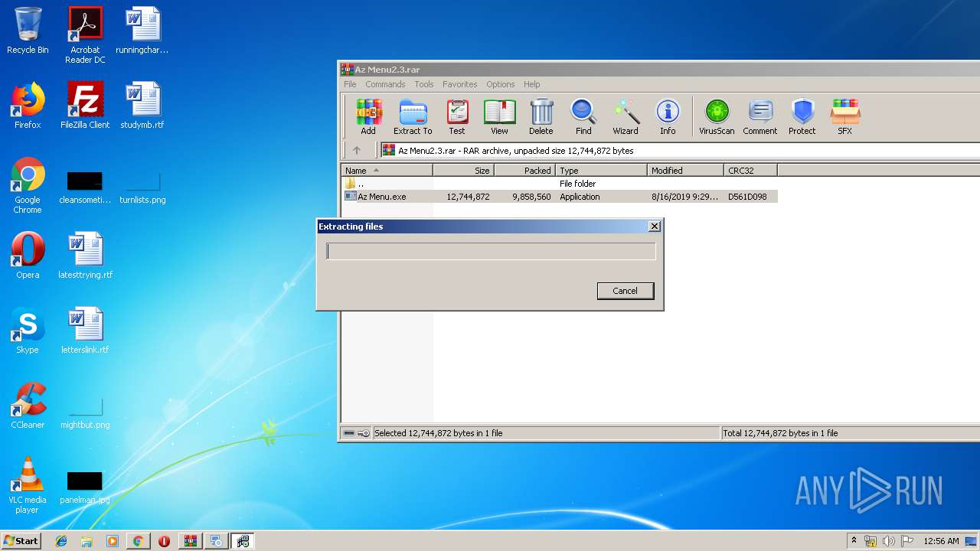Select latesttrying.rtf desktop file
The image size is (980, 551).
coord(85,256)
